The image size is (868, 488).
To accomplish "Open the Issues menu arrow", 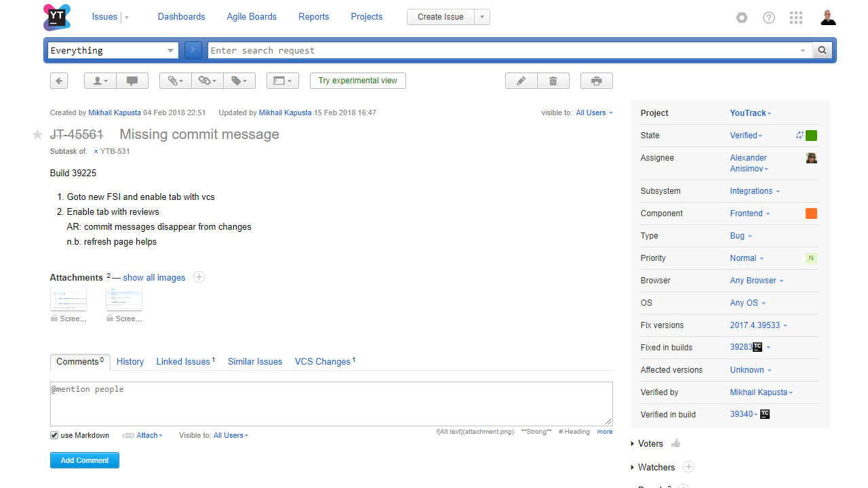I will [127, 17].
